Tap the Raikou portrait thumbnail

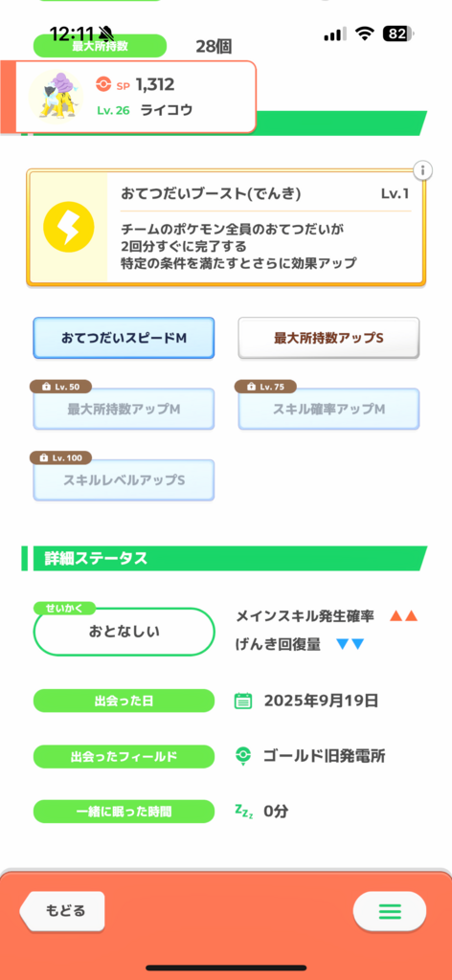(x=56, y=96)
